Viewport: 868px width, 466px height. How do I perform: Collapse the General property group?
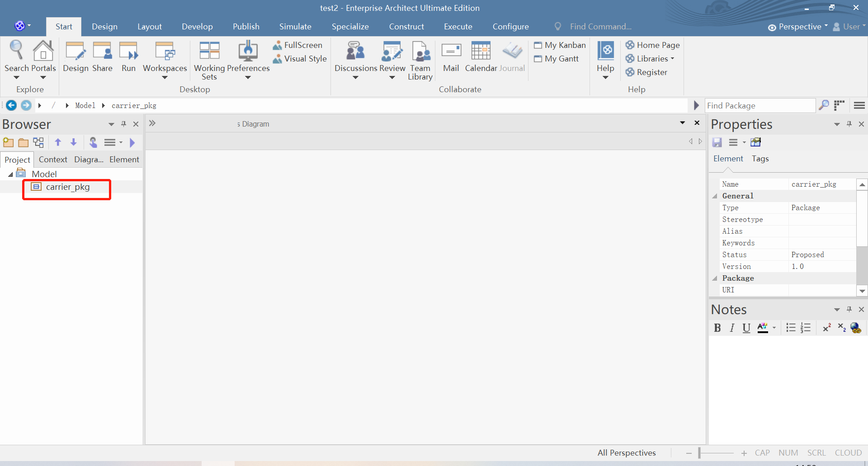pyautogui.click(x=715, y=196)
